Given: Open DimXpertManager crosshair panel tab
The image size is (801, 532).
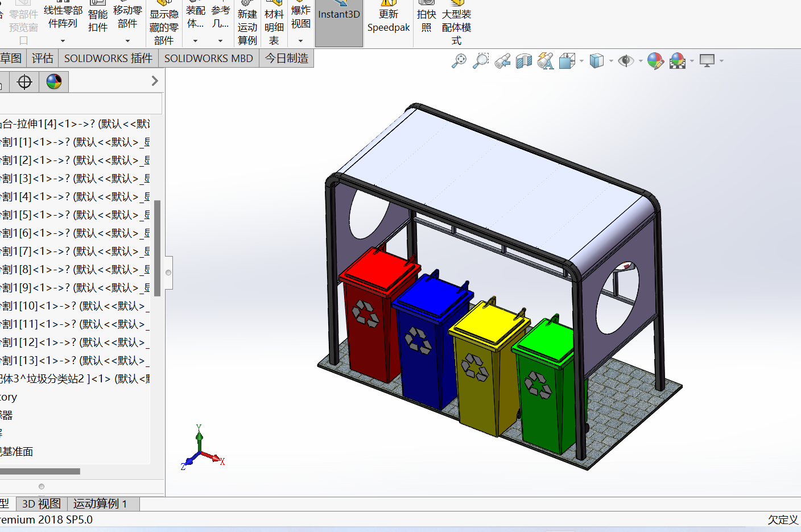Looking at the screenshot, I should click(24, 82).
